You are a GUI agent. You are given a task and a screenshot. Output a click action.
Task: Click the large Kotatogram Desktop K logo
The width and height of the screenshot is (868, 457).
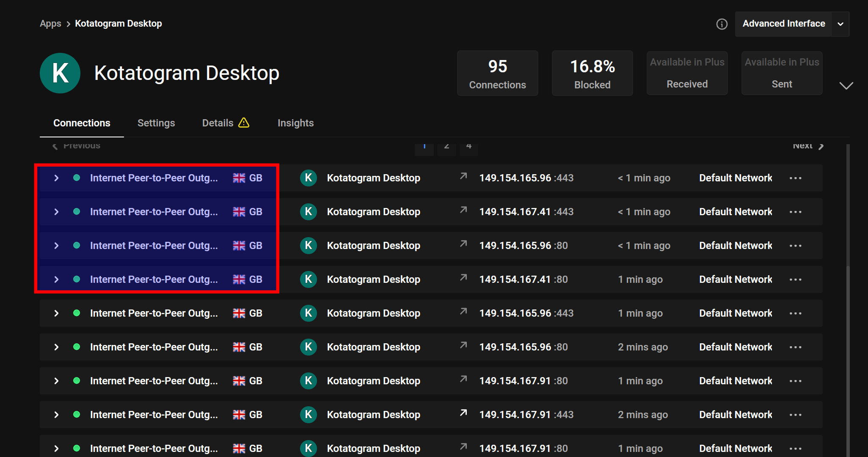60,73
